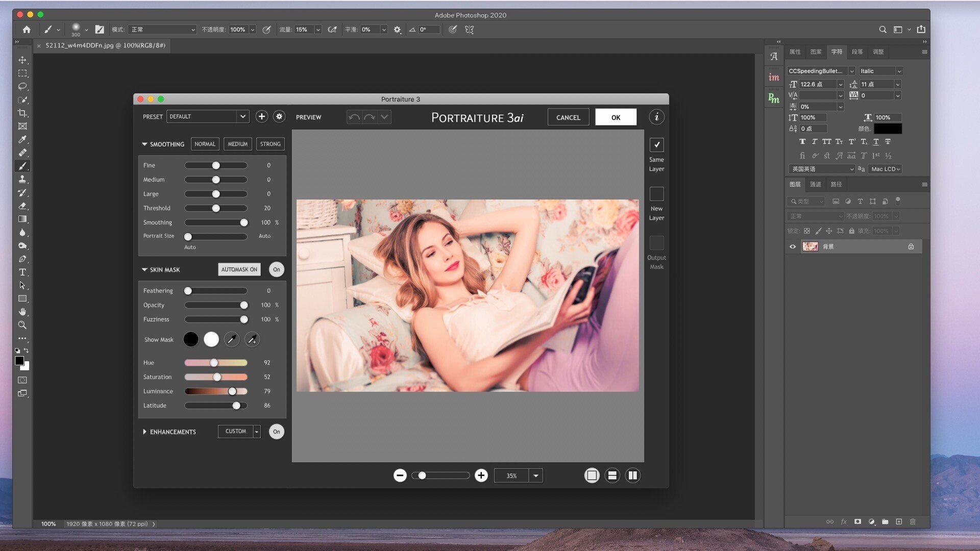The height and width of the screenshot is (551, 980).
Task: Click the share icon in options bar
Action: [921, 30]
